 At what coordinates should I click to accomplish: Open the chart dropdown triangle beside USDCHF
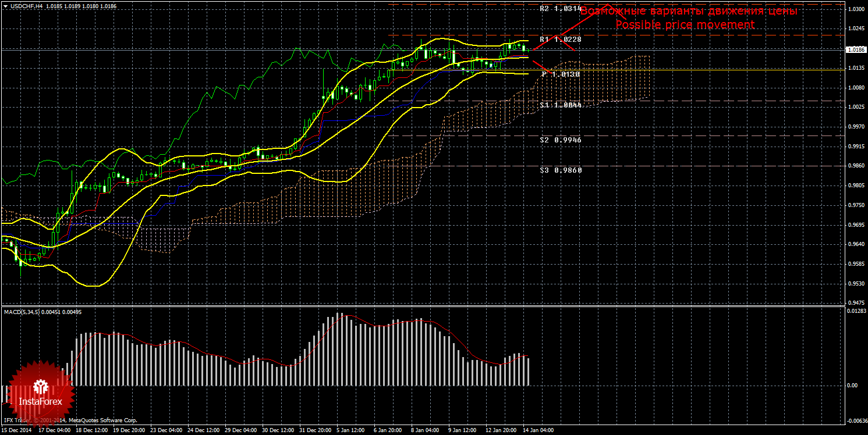pos(5,6)
